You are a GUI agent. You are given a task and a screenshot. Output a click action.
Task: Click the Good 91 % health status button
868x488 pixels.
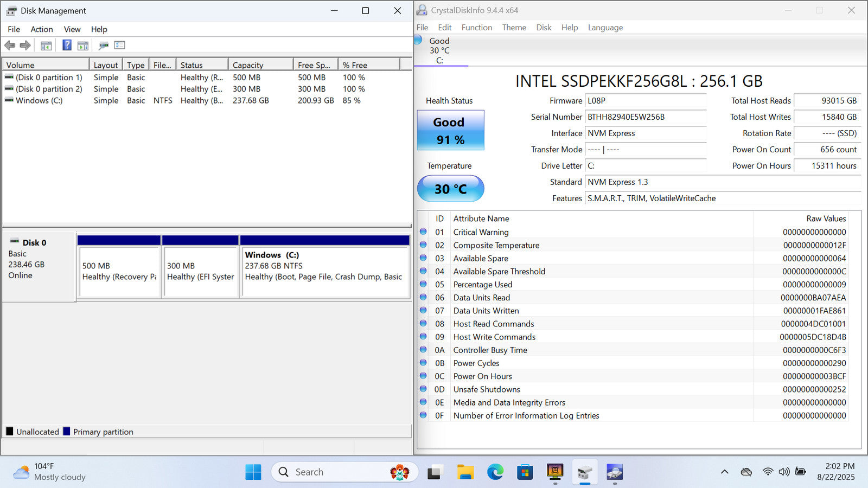450,131
